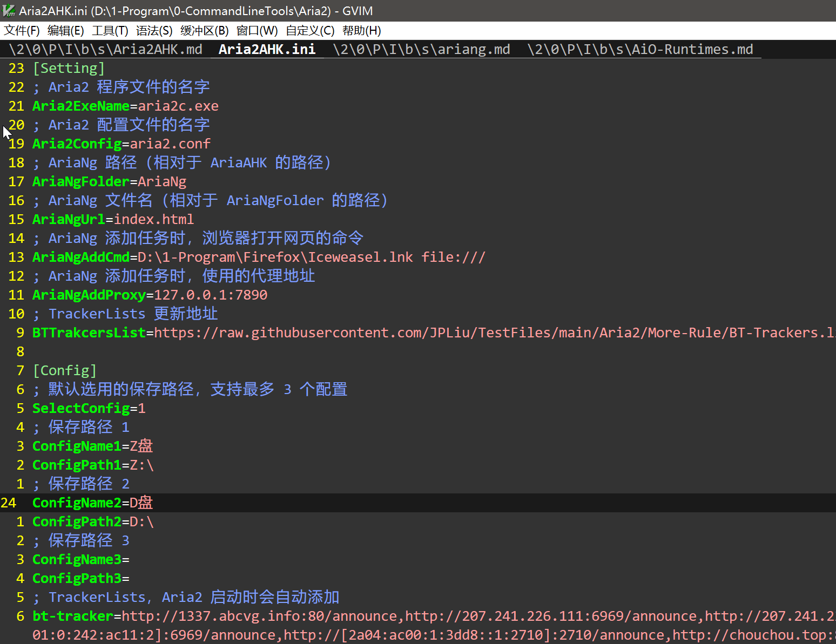This screenshot has height=644, width=836.
Task: Open the 语法(S) menu
Action: click(154, 31)
